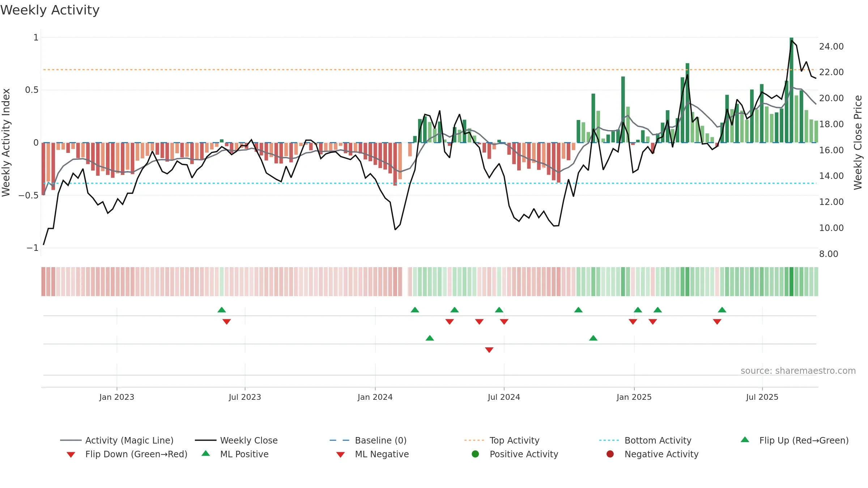Select the last flip-down marker in 2025
This screenshot has width=868, height=488.
(717, 322)
